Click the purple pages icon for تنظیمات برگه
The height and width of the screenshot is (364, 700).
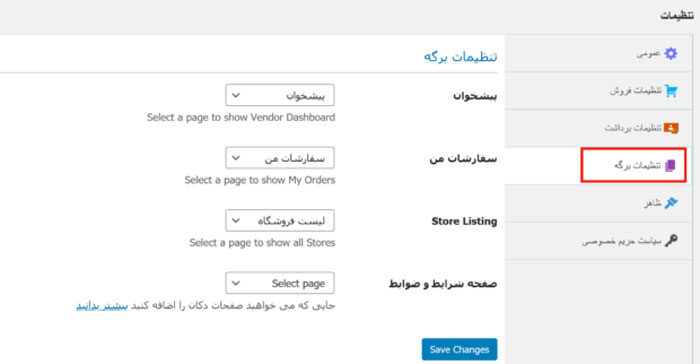[x=670, y=166]
